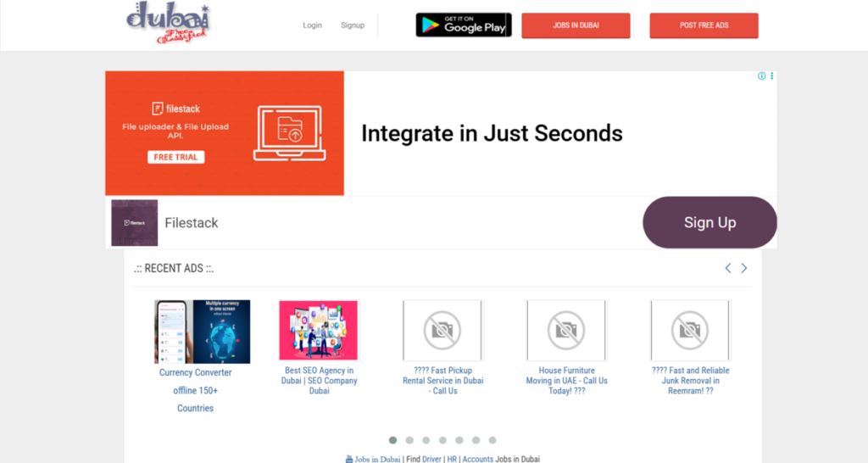Open the Login page
Screen dimensions: 868x463
pyautogui.click(x=312, y=25)
